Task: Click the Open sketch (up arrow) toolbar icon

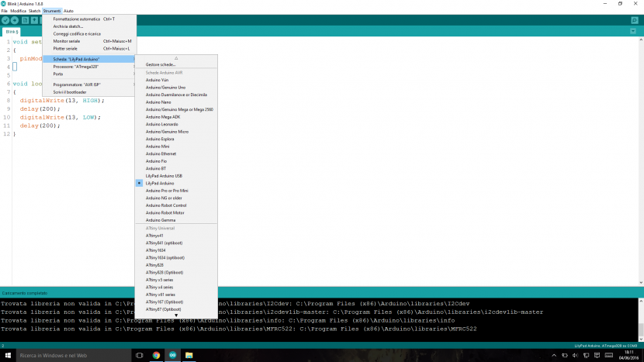Action: click(x=34, y=20)
